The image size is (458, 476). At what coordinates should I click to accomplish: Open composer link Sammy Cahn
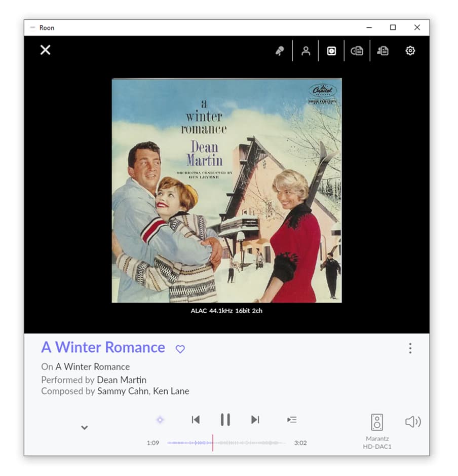coord(123,391)
